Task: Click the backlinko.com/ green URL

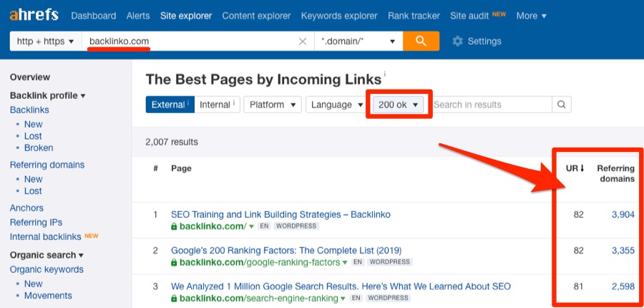Action: pos(213,226)
